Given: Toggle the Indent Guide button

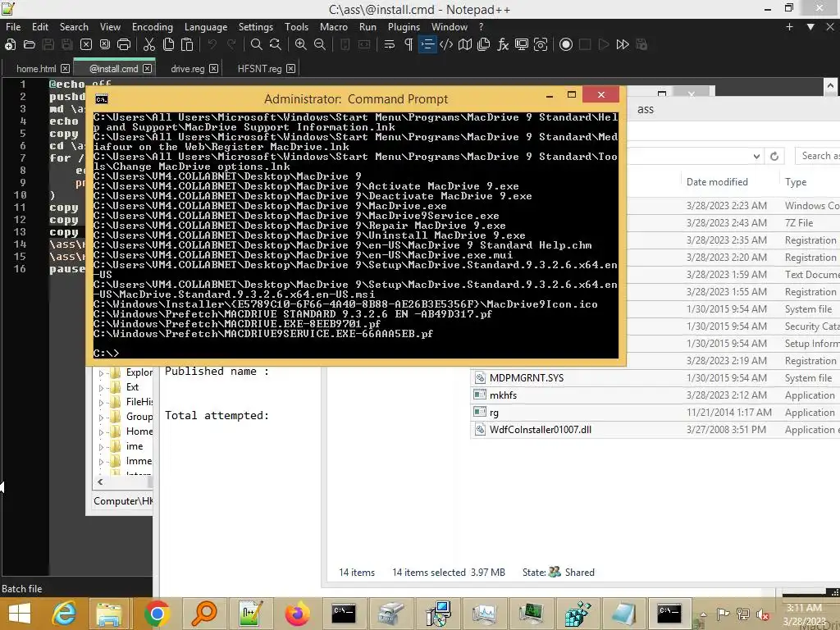Looking at the screenshot, I should (427, 44).
